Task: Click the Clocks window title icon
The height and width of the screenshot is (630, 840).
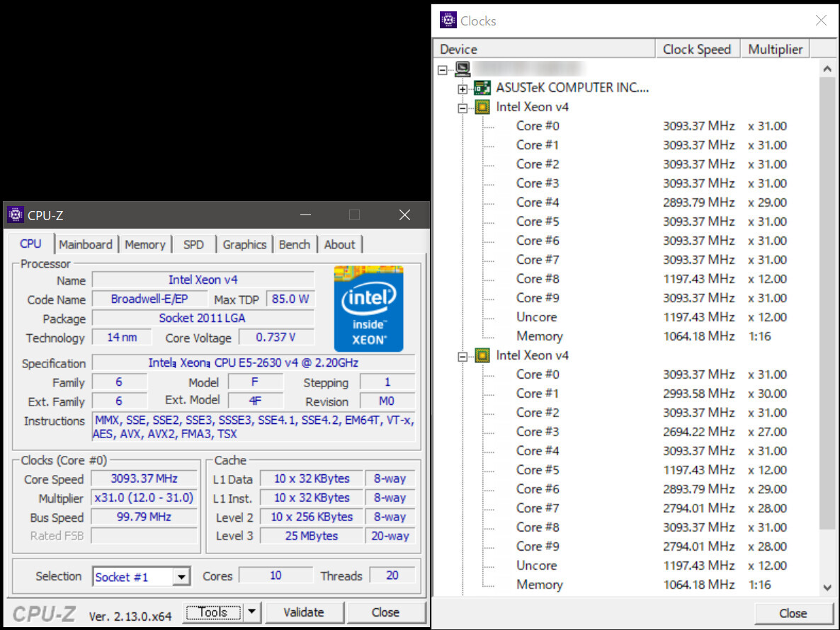Action: point(448,21)
